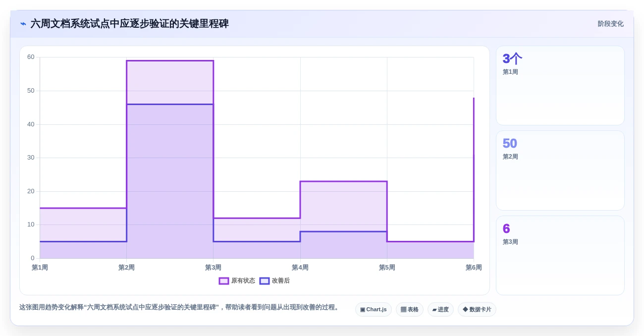Click the 第2周 x-axis label
Viewport: 644px width, 336px height.
pyautogui.click(x=126, y=268)
